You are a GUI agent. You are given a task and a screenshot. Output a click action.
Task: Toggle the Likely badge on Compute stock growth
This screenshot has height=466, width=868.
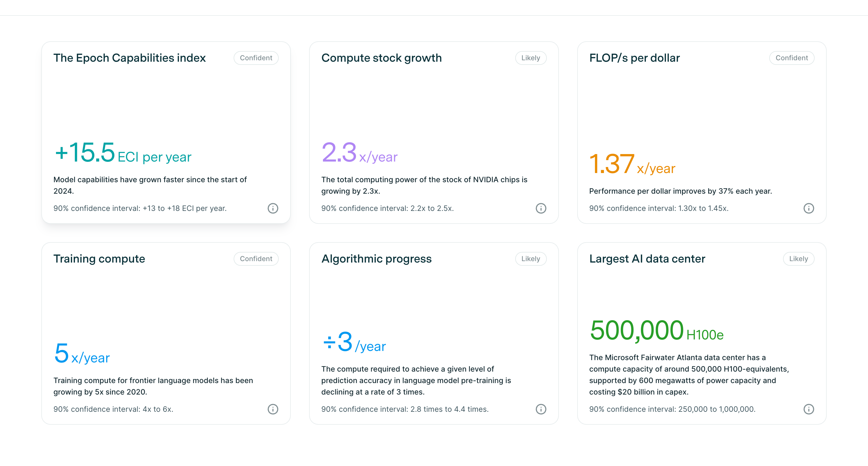pyautogui.click(x=530, y=58)
